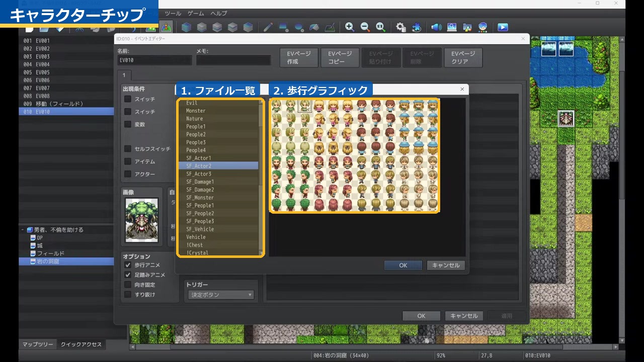The height and width of the screenshot is (362, 644).
Task: Select the fifth map layer icon
Action: (x=248, y=27)
